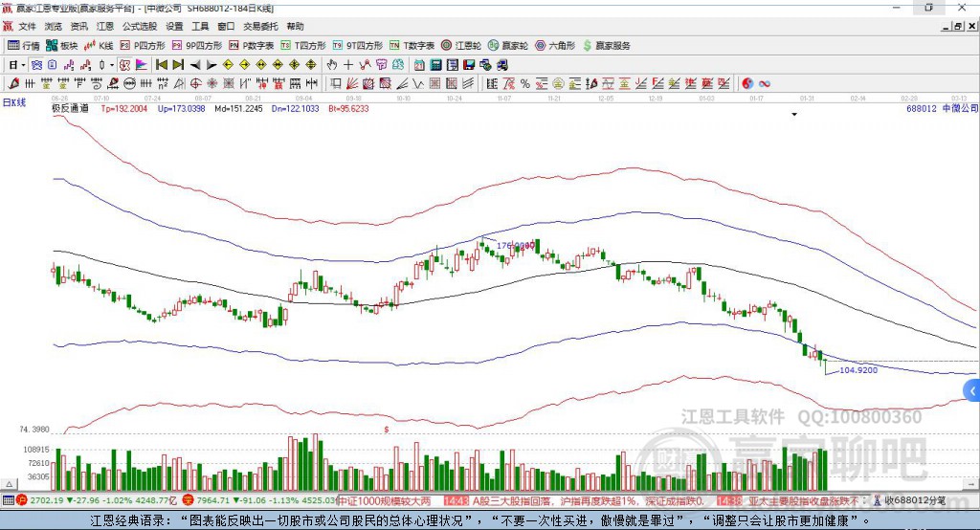Select the percent retracement tool

point(525,84)
